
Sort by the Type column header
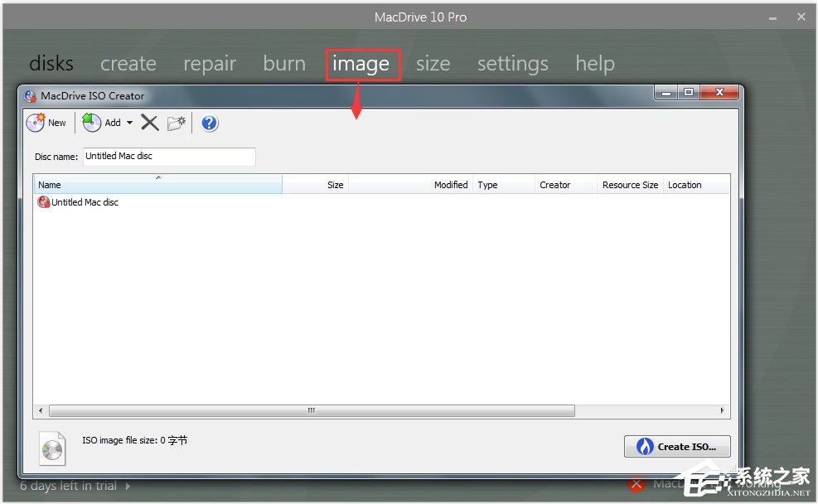click(x=503, y=185)
